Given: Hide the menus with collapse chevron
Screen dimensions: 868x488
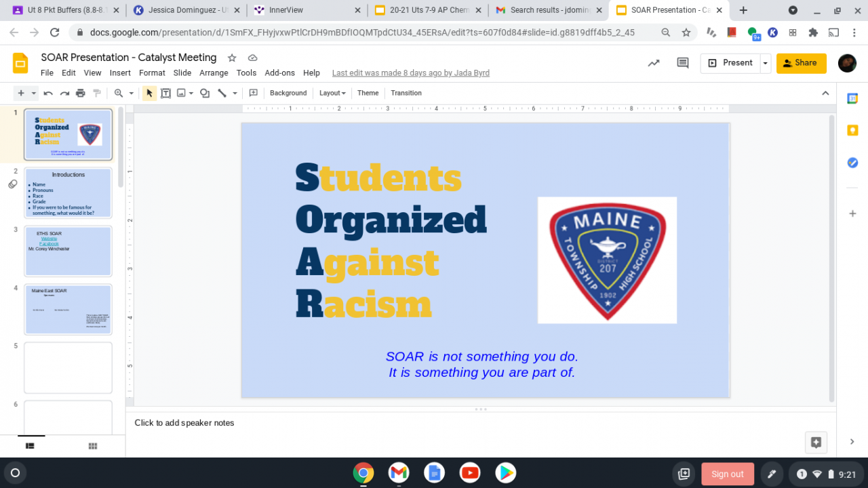Looking at the screenshot, I should (x=825, y=94).
